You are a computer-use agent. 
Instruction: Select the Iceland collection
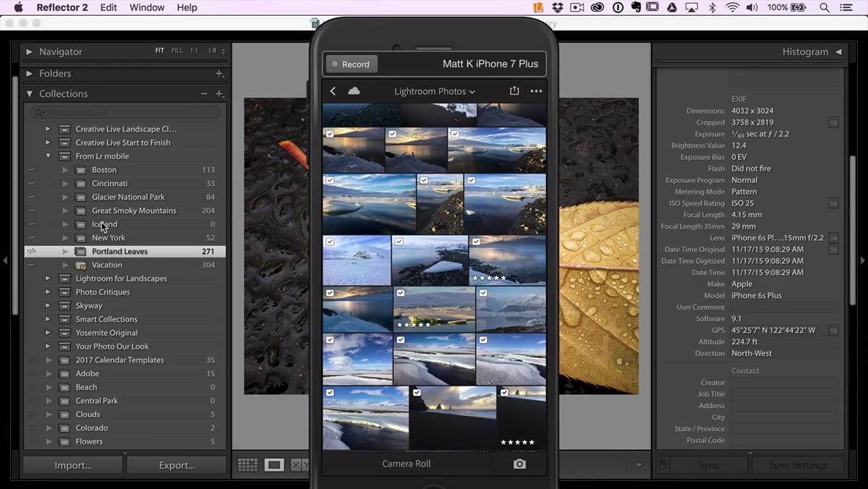[125, 224]
